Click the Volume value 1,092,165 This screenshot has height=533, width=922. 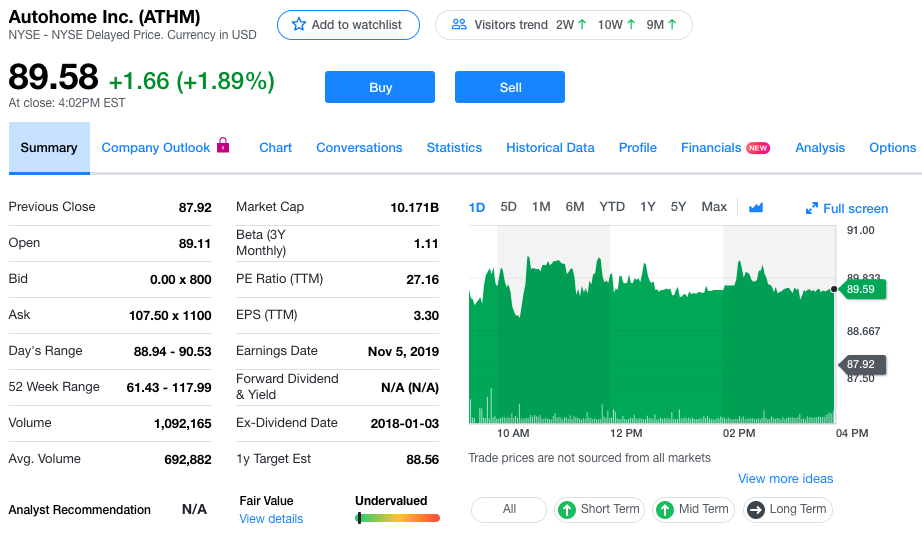point(182,424)
